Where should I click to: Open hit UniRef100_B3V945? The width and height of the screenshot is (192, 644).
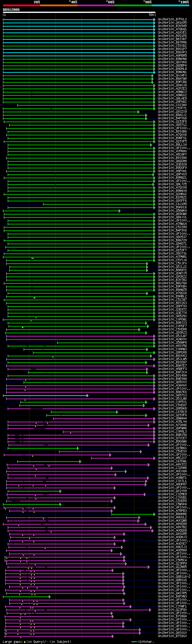click(172, 26)
